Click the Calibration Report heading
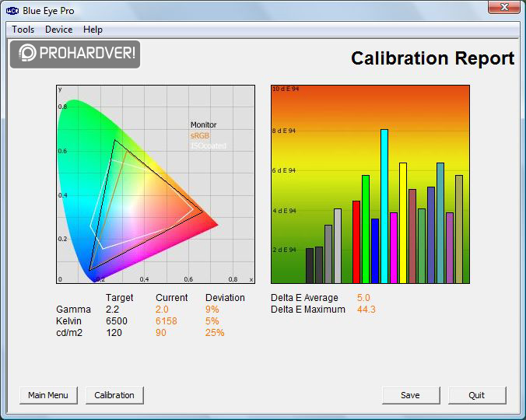The image size is (526, 420). point(433,58)
